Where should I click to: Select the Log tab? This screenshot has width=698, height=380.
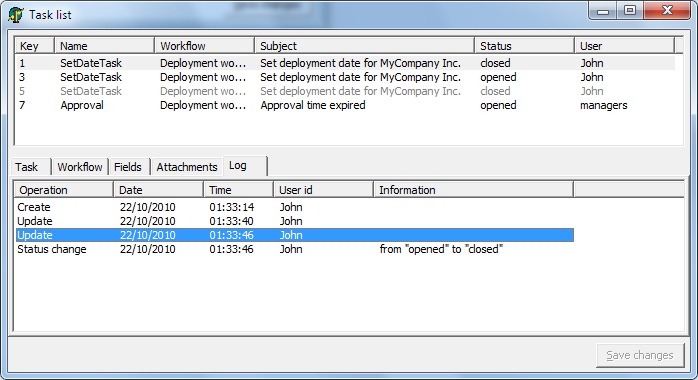[245, 166]
